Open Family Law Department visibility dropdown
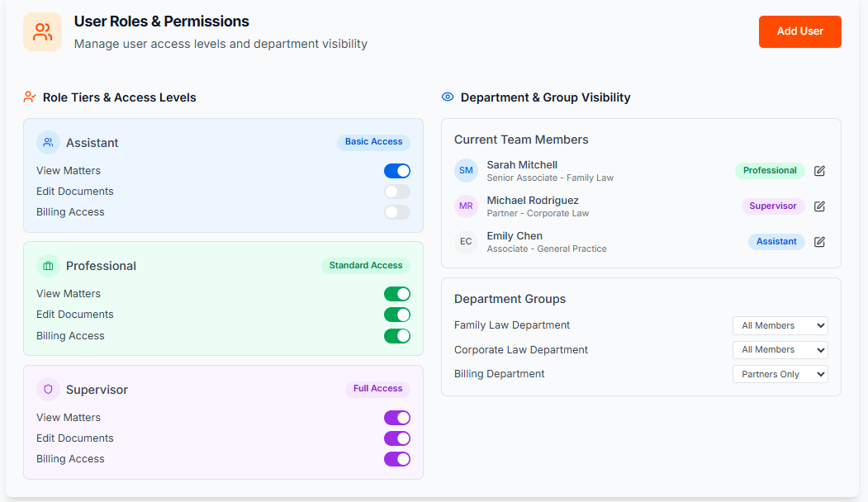 tap(780, 326)
